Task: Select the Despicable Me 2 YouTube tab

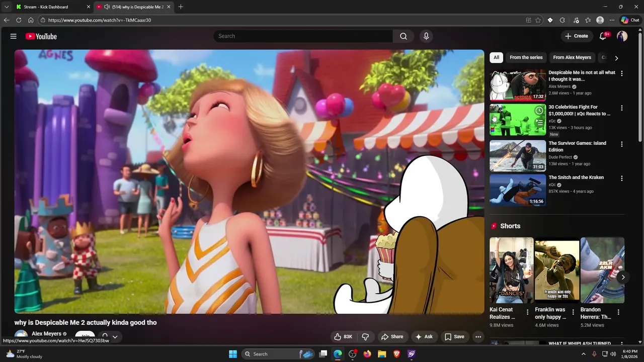Action: pos(134,7)
